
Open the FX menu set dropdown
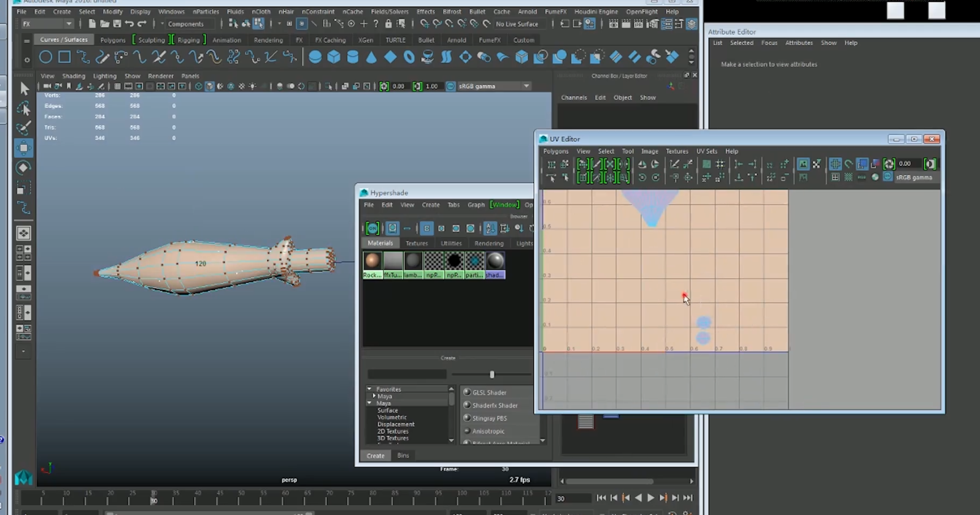(x=47, y=24)
